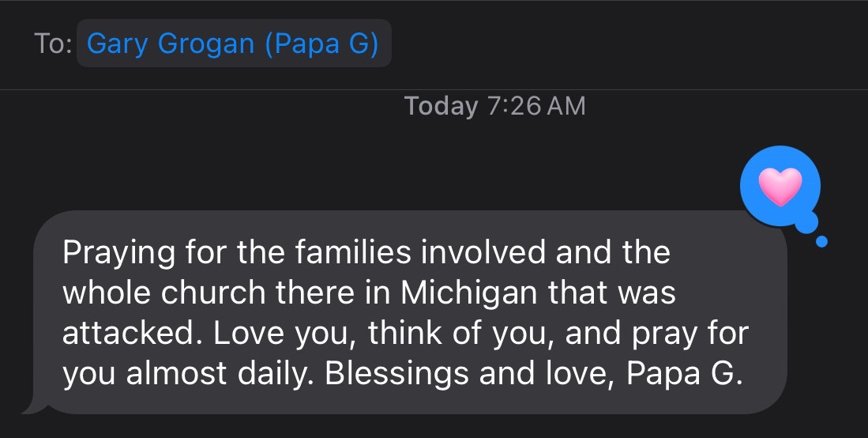Click the small blue dot under the tapback

821,242
